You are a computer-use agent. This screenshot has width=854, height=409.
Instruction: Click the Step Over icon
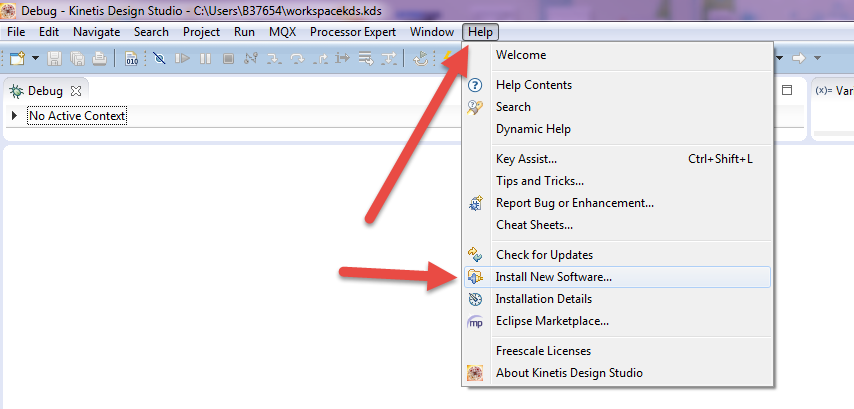pyautogui.click(x=297, y=58)
